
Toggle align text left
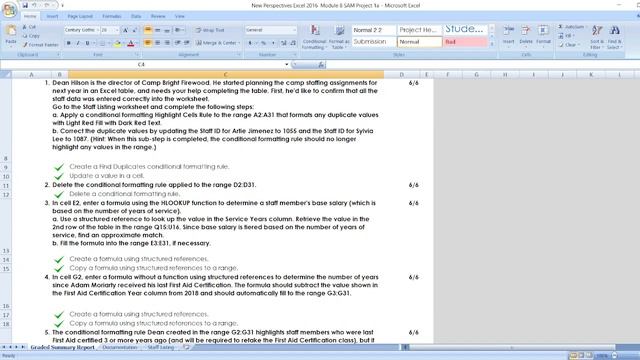pyautogui.click(x=148, y=43)
